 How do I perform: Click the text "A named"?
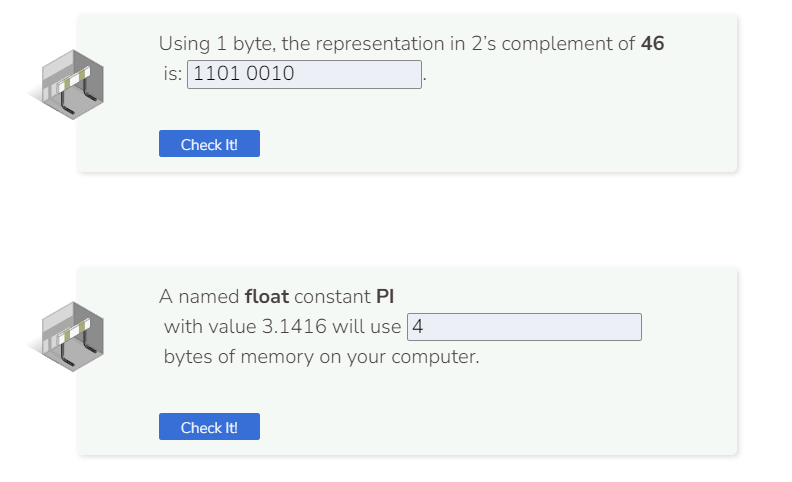(198, 297)
